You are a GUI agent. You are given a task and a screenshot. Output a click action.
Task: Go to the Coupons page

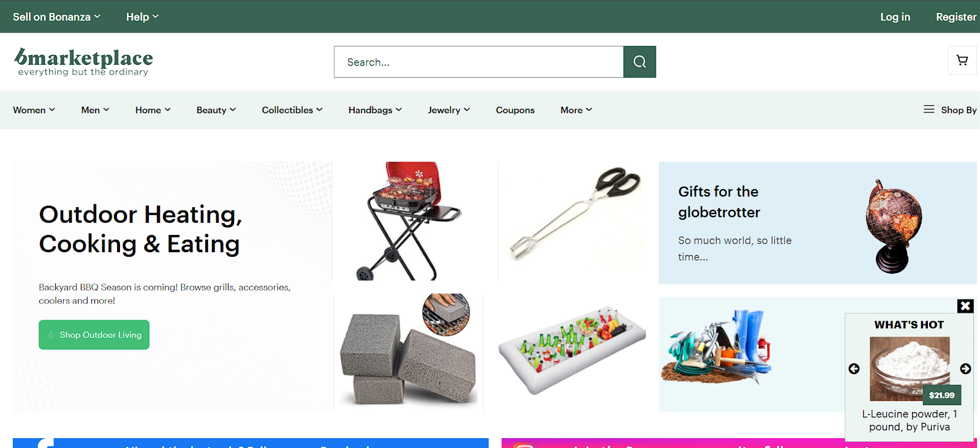(515, 110)
